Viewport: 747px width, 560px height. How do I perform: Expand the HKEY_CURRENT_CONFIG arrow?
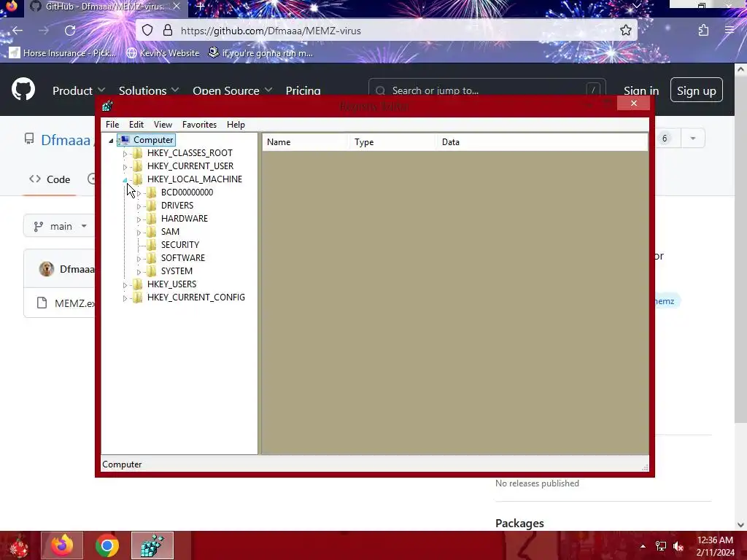(x=125, y=298)
